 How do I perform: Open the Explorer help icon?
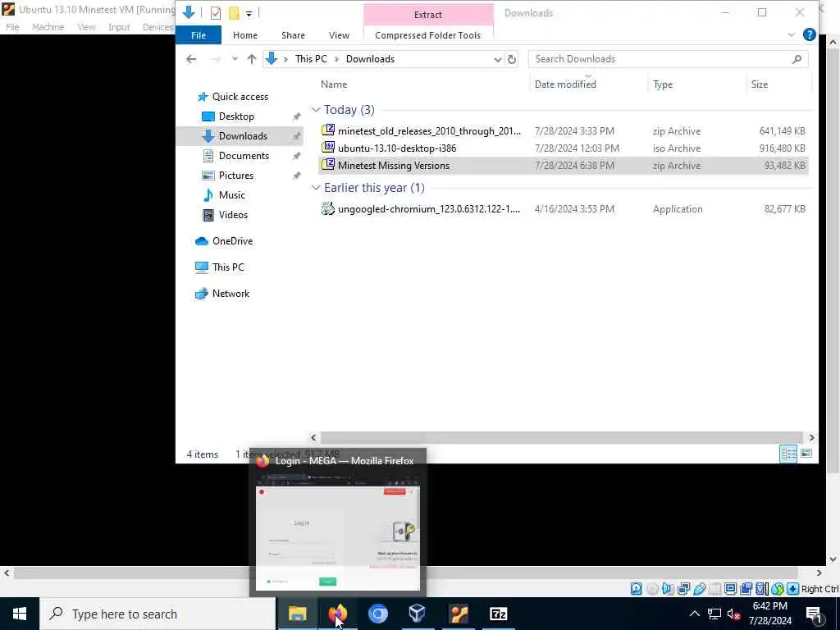(x=809, y=34)
